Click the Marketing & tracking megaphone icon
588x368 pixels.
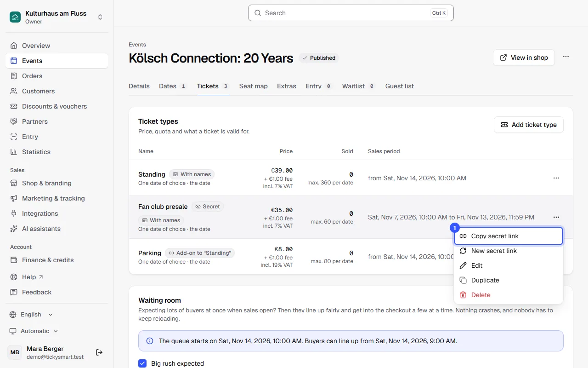point(14,198)
